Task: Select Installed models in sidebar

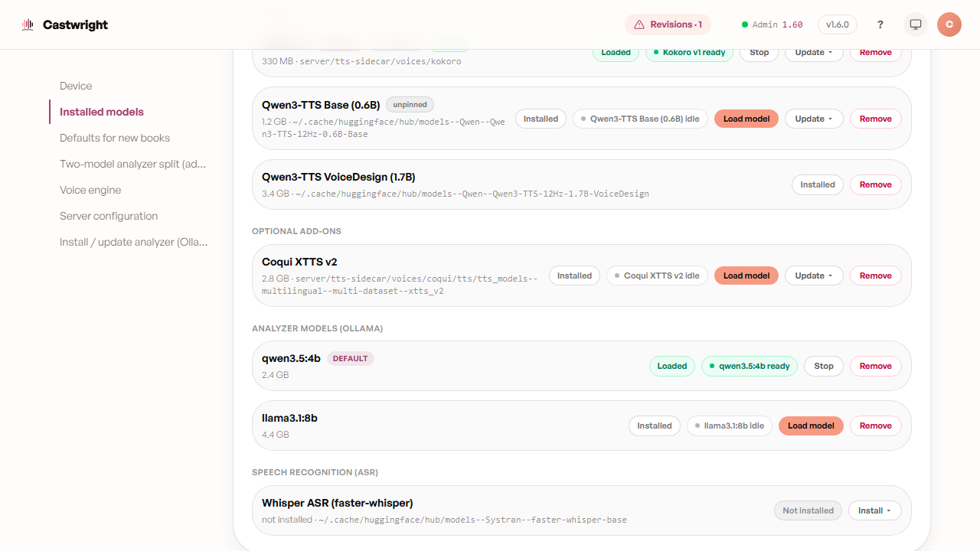Action: tap(102, 112)
